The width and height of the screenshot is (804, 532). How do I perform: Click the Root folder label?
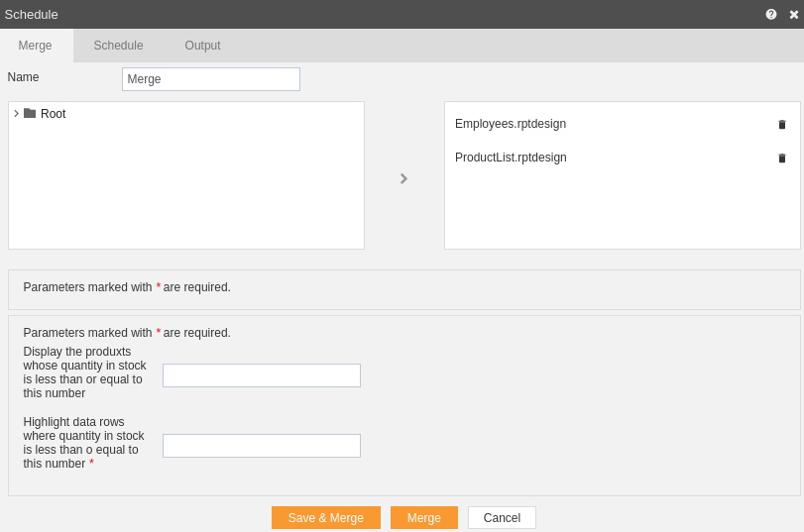[x=54, y=113]
